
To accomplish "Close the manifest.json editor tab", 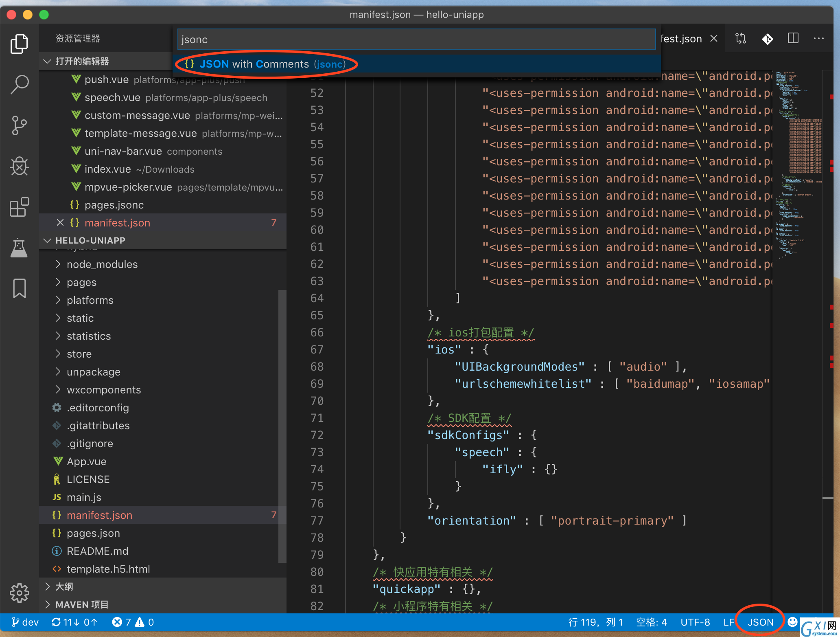I will [x=714, y=39].
